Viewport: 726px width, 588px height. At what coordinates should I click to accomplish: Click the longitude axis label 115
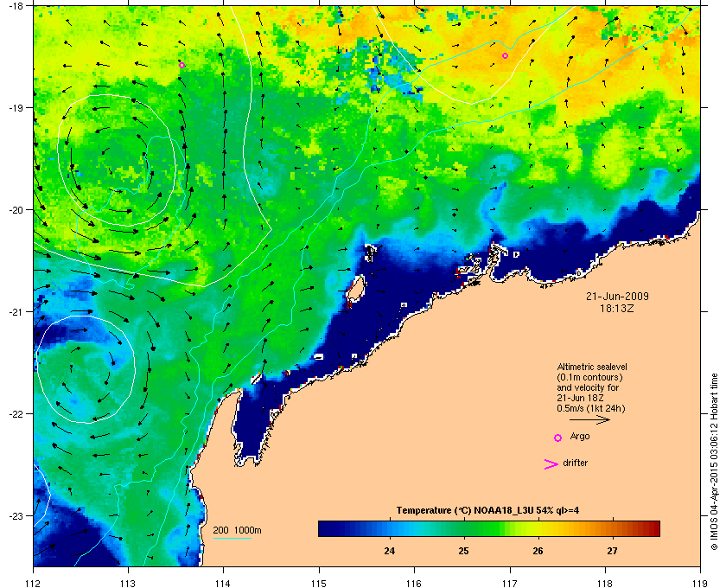(x=319, y=583)
